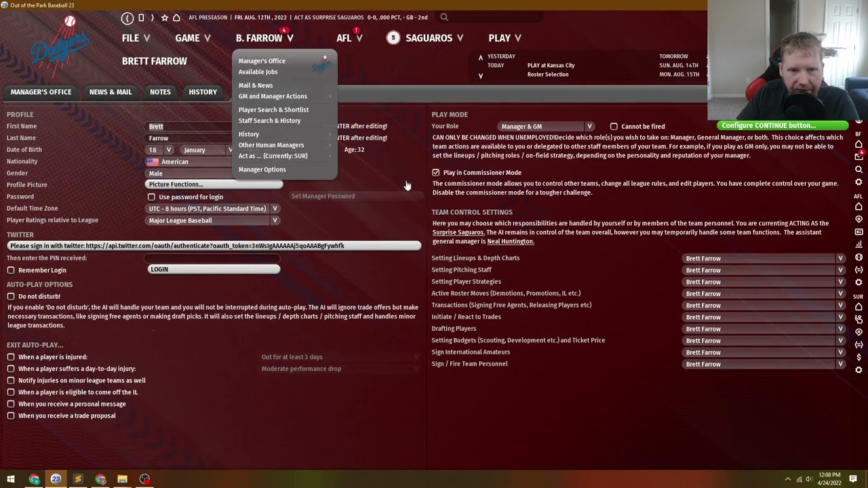Click the Twitter PIN input field
This screenshot has width=868, height=488.
212,258
